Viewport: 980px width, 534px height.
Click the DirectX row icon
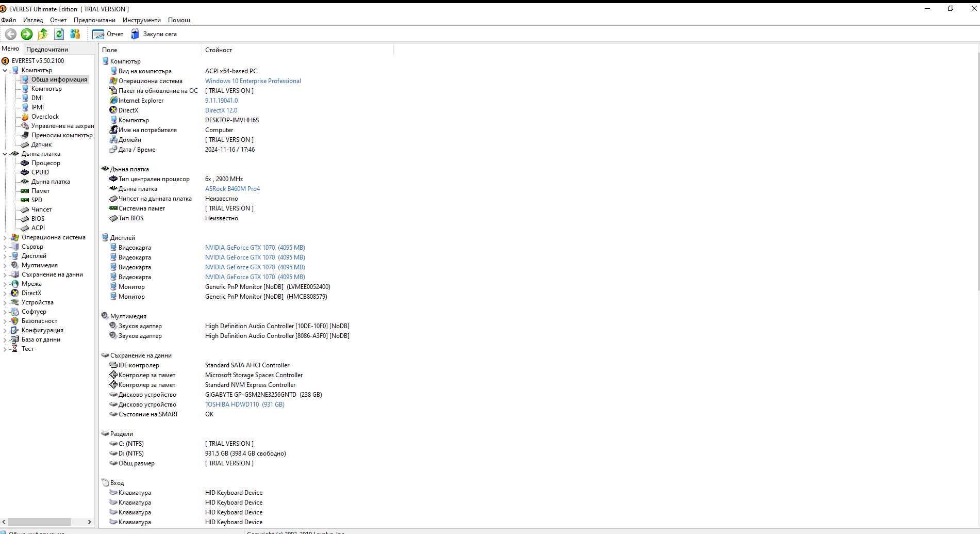(x=113, y=110)
